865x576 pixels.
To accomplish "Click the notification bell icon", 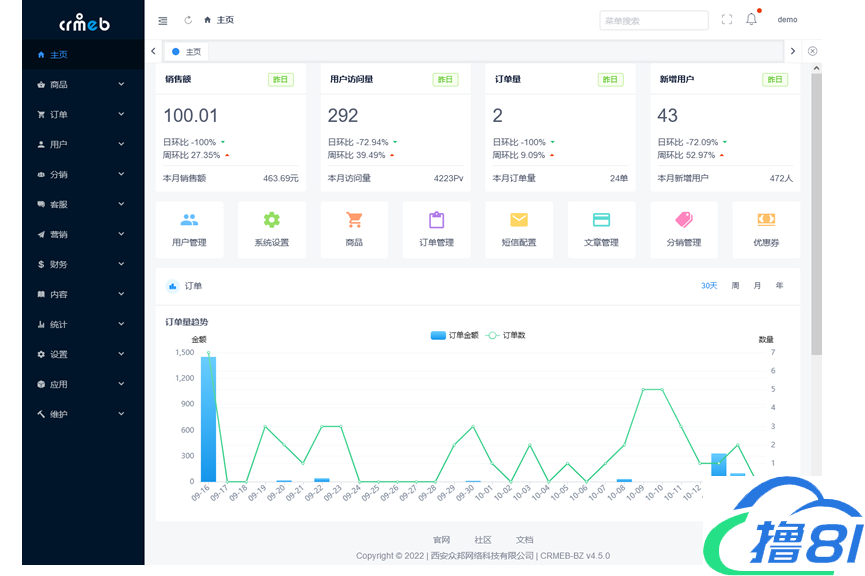I will pyautogui.click(x=751, y=19).
